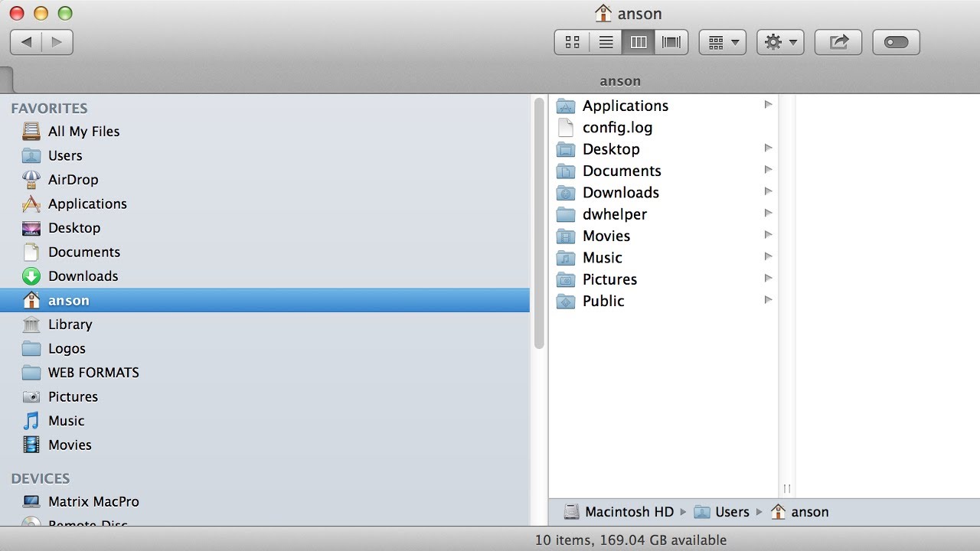The width and height of the screenshot is (980, 551).
Task: Click Users in the path bar
Action: [721, 512]
